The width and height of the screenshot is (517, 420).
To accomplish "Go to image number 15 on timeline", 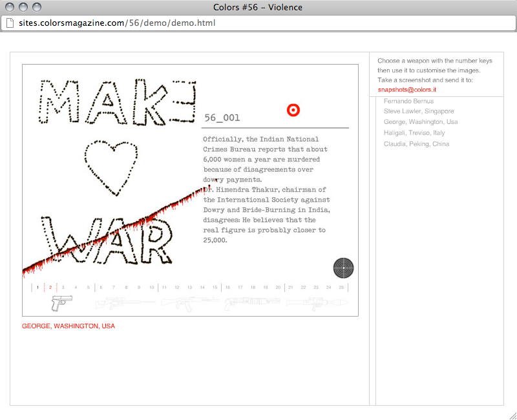I will click(x=215, y=288).
